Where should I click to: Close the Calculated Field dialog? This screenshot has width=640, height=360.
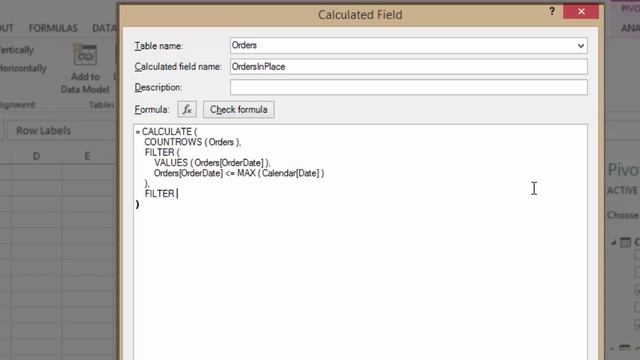pos(581,11)
